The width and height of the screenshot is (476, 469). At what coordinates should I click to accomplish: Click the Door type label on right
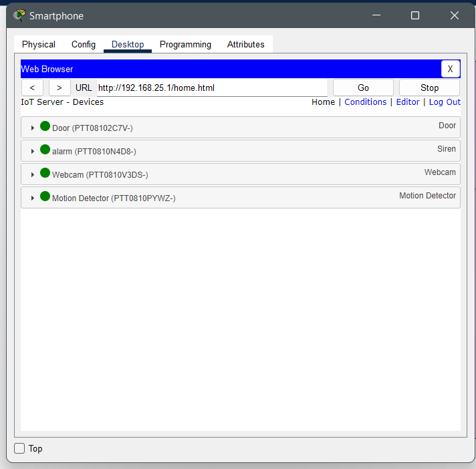pyautogui.click(x=447, y=126)
